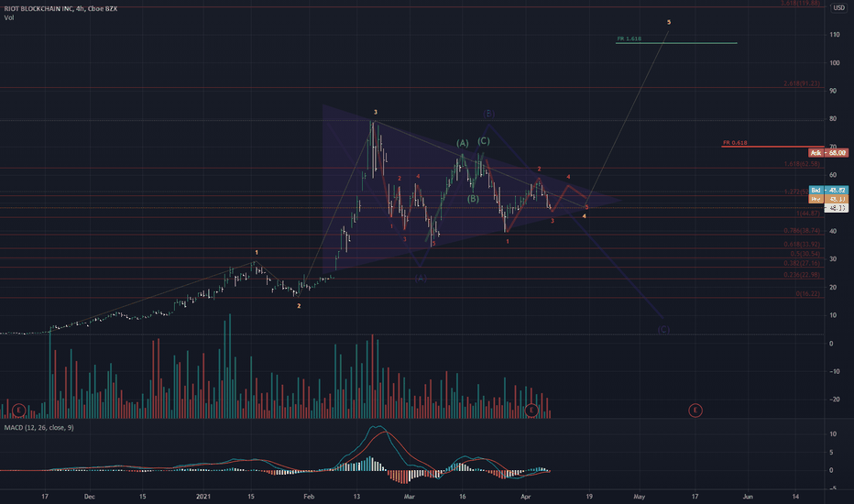Select Fibonacci level 0.382(27.16)

802,263
